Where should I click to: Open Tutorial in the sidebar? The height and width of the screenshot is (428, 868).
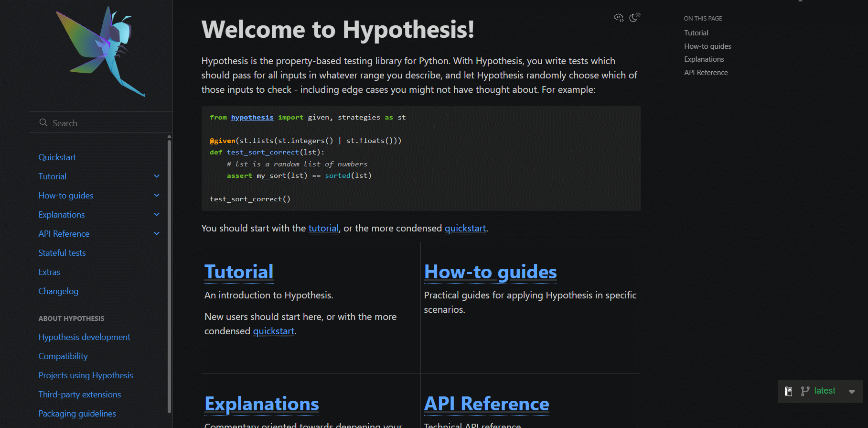[52, 176]
